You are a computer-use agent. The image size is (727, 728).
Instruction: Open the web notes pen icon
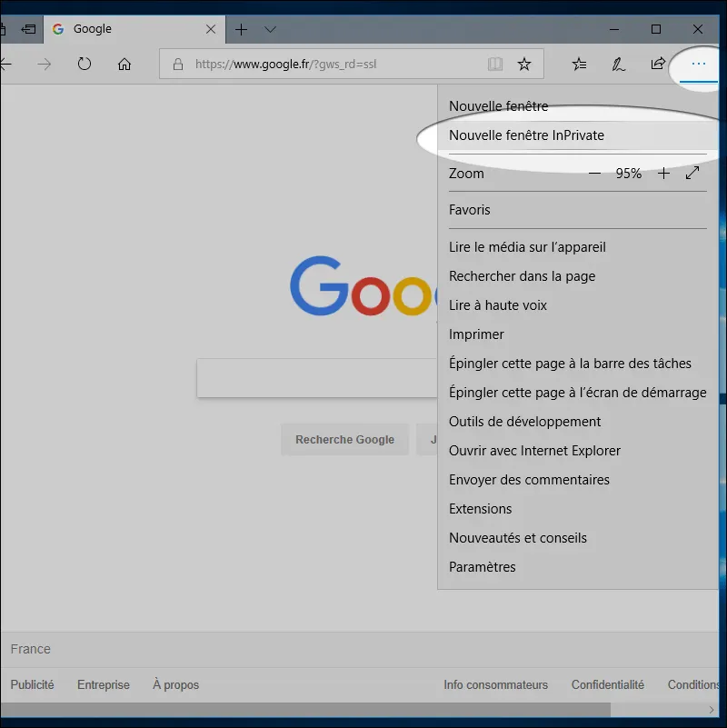pos(618,64)
